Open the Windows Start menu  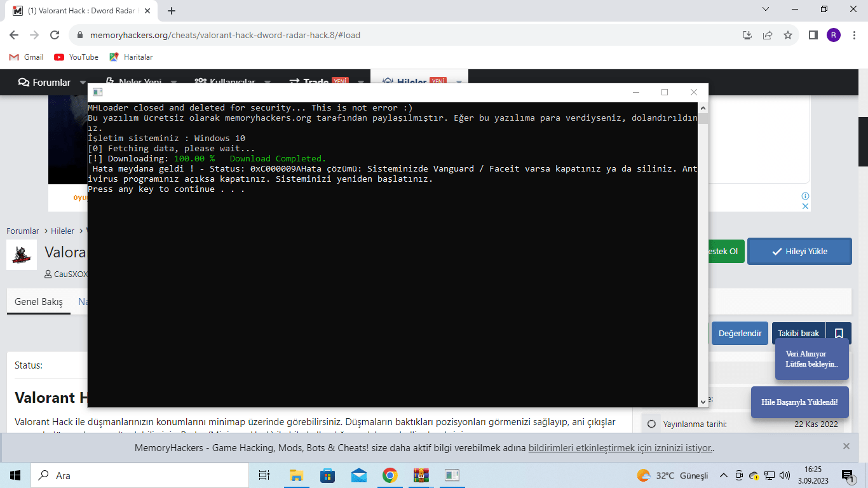pos(15,475)
